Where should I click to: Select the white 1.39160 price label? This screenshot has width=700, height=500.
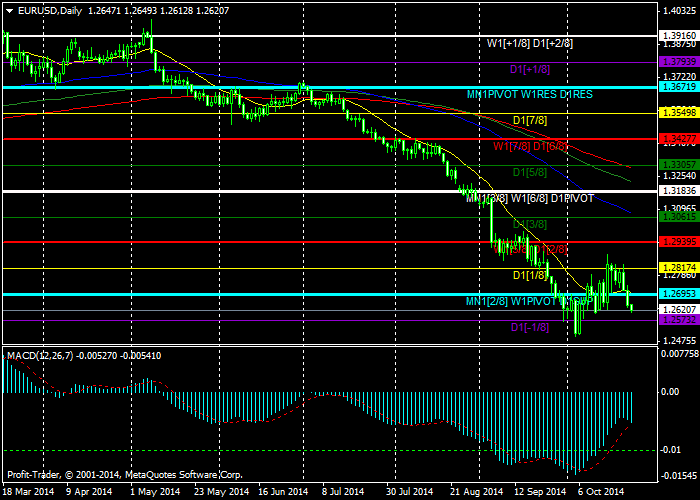(679, 36)
